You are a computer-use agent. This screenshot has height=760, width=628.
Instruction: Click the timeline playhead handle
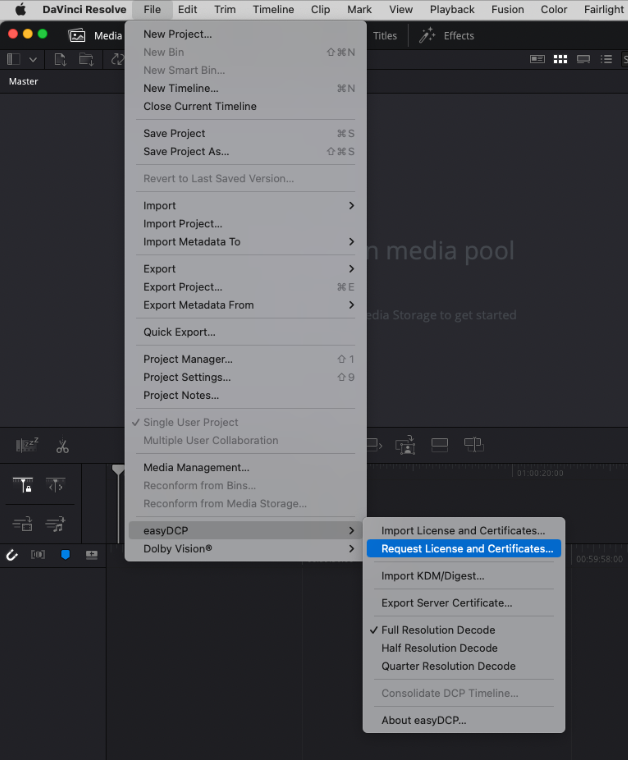pyautogui.click(x=118, y=469)
